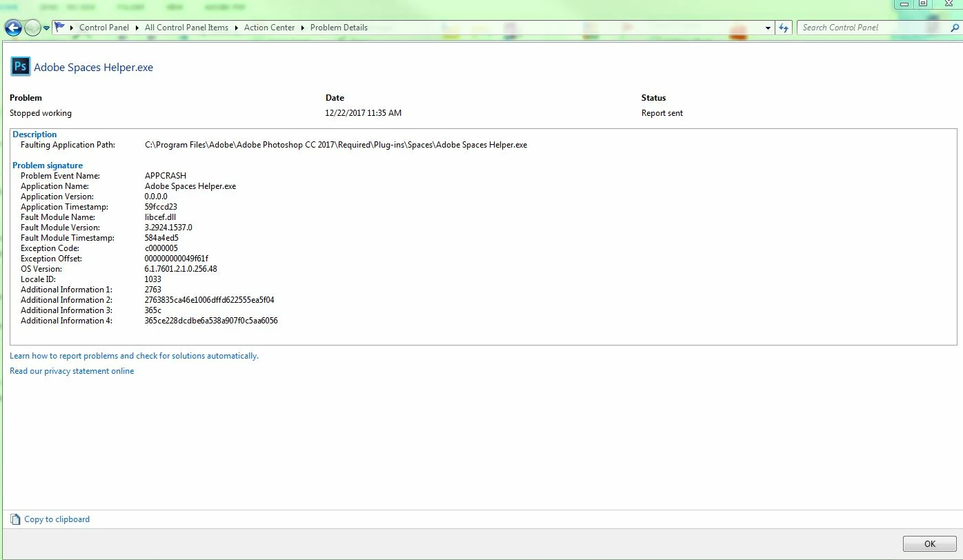
Task: Click the Description section heading
Action: click(x=34, y=134)
